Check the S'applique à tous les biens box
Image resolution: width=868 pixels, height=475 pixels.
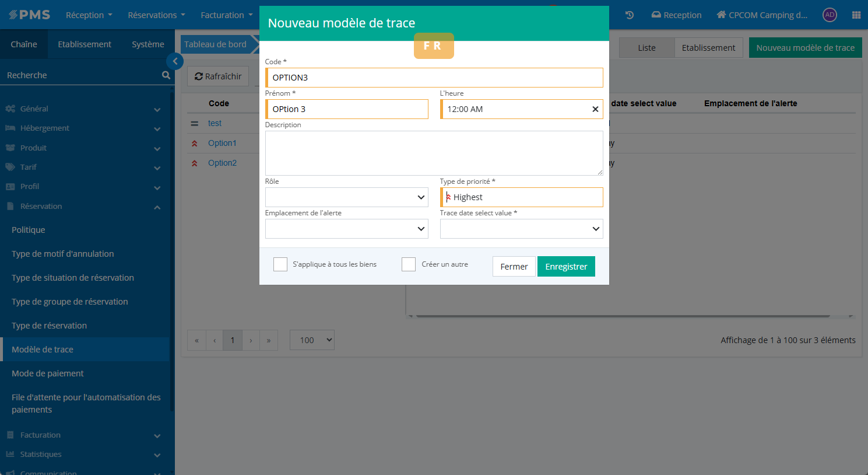(280, 264)
